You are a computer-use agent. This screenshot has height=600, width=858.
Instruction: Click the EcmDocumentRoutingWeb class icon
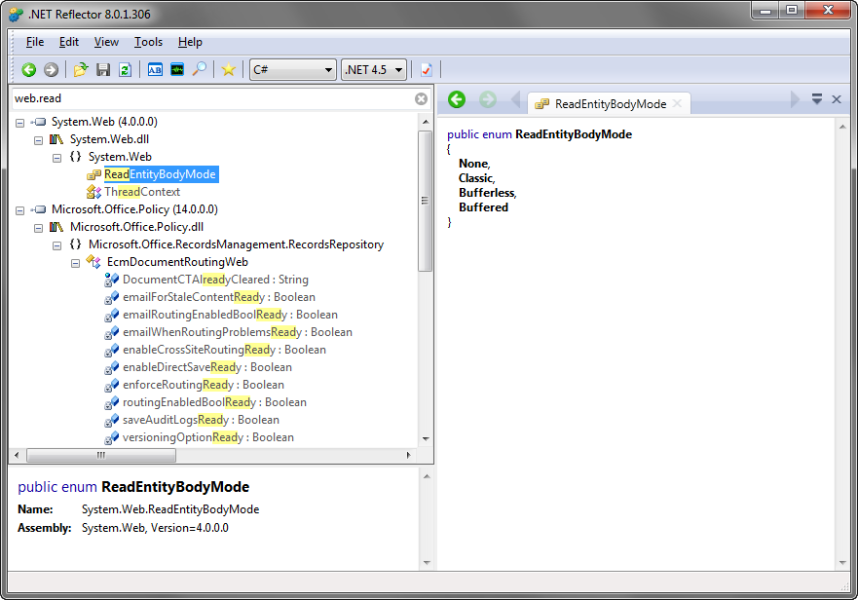click(x=94, y=262)
